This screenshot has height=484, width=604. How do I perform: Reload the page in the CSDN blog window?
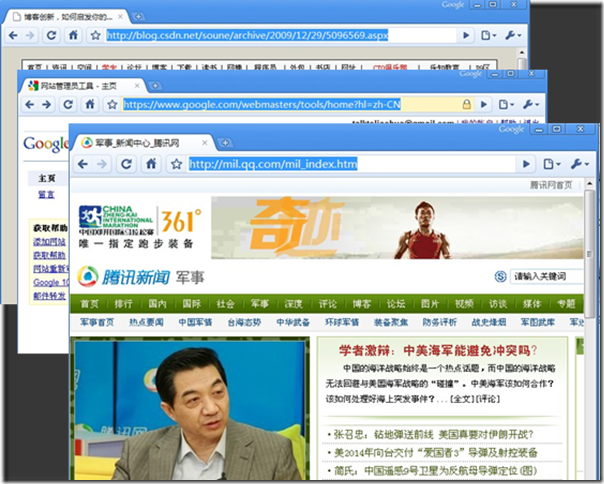pyautogui.click(x=51, y=35)
